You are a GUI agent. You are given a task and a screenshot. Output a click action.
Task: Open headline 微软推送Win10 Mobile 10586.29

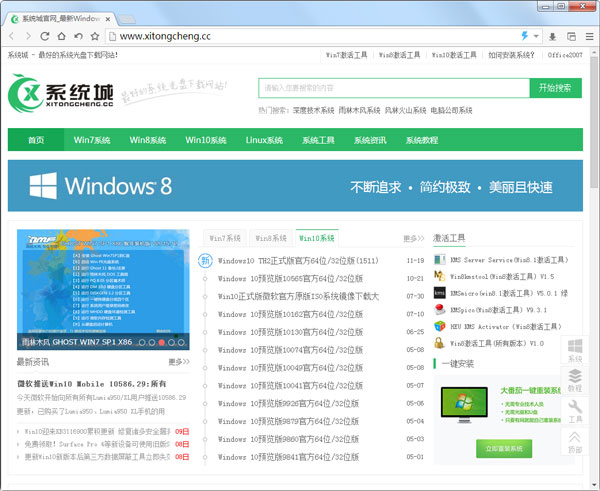click(x=92, y=384)
